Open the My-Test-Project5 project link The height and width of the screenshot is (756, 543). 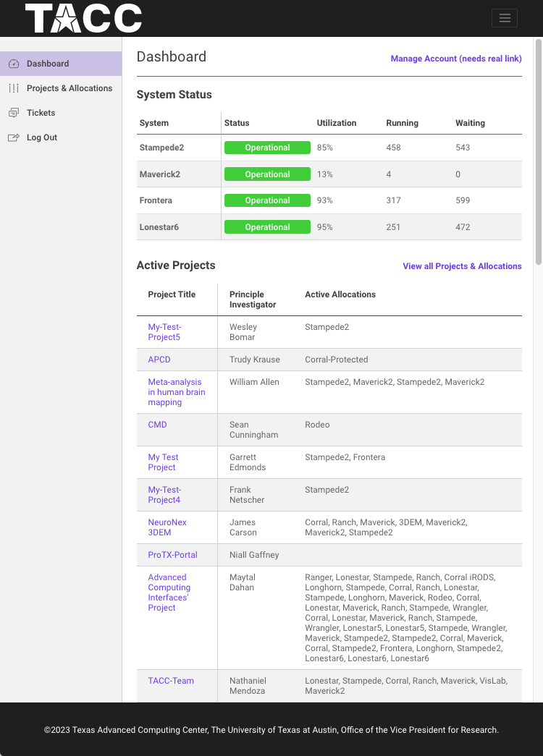[x=164, y=332]
